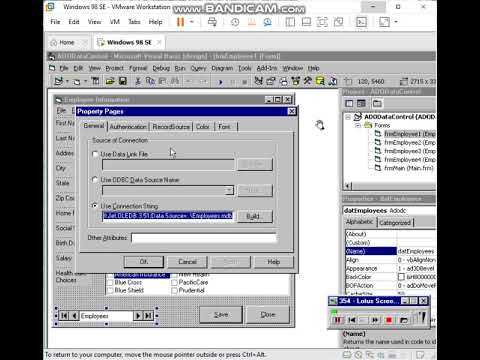Click the Save Project floppy icon
The image size is (480, 360).
coord(123,81)
